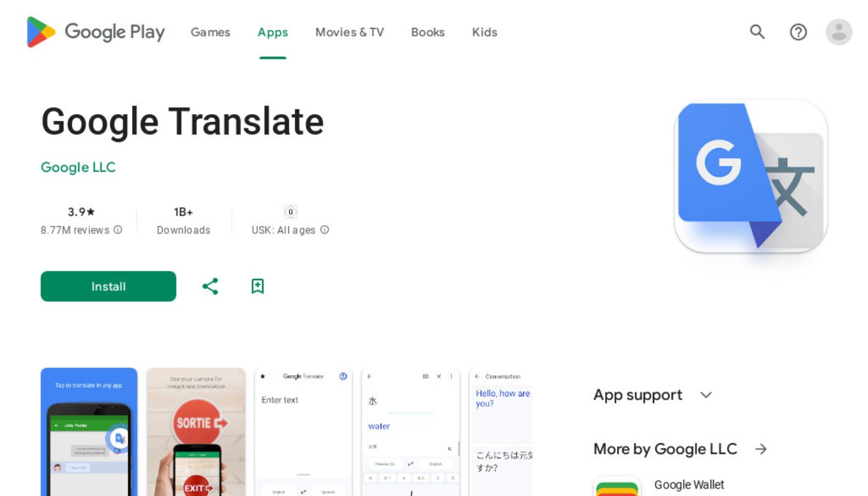
Task: Open the account avatar menu
Action: click(839, 32)
